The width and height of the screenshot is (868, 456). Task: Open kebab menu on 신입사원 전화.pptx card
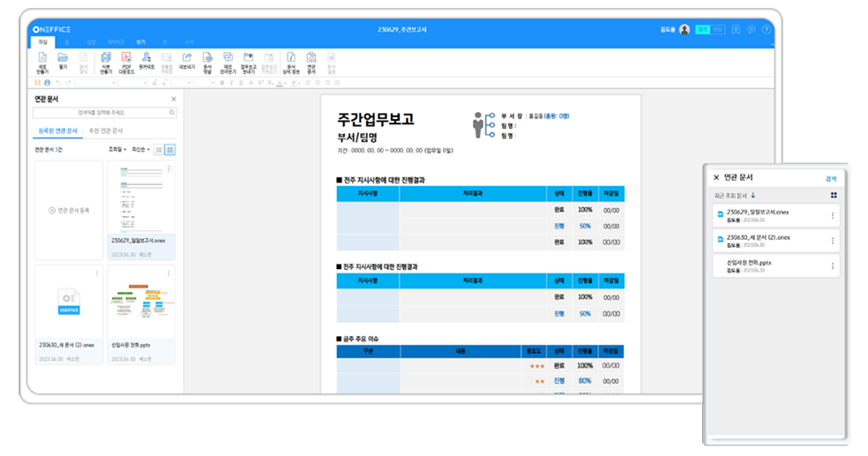pos(168,273)
